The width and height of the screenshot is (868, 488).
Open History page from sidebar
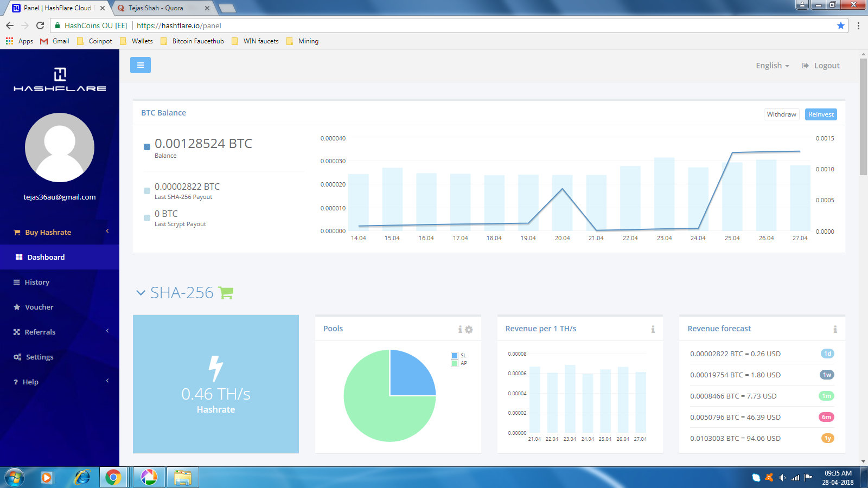[x=60, y=282]
